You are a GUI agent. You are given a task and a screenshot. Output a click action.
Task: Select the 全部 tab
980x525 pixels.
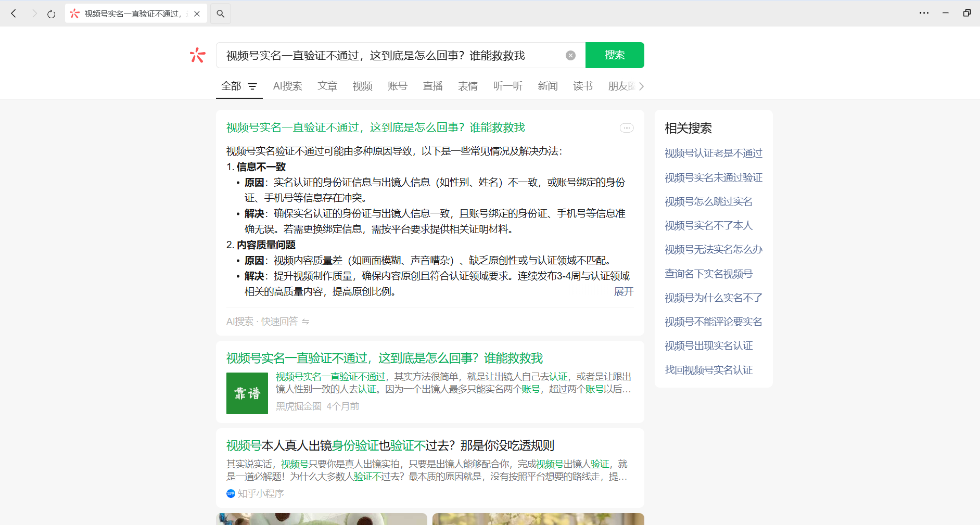click(231, 86)
